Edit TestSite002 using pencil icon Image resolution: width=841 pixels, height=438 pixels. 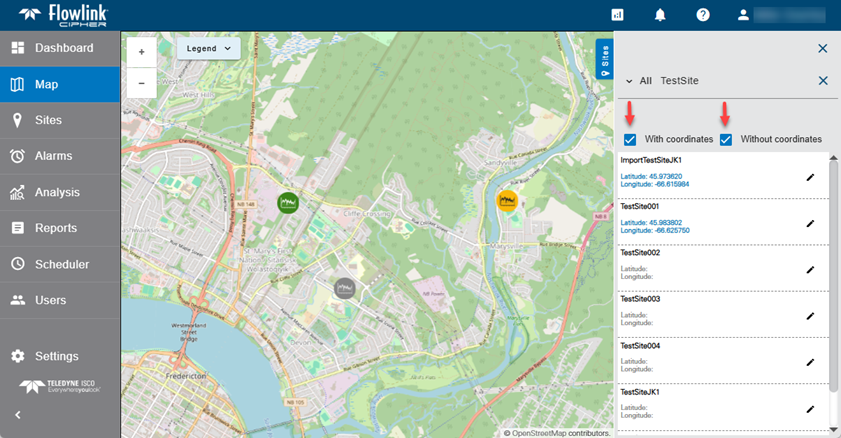[x=810, y=270]
